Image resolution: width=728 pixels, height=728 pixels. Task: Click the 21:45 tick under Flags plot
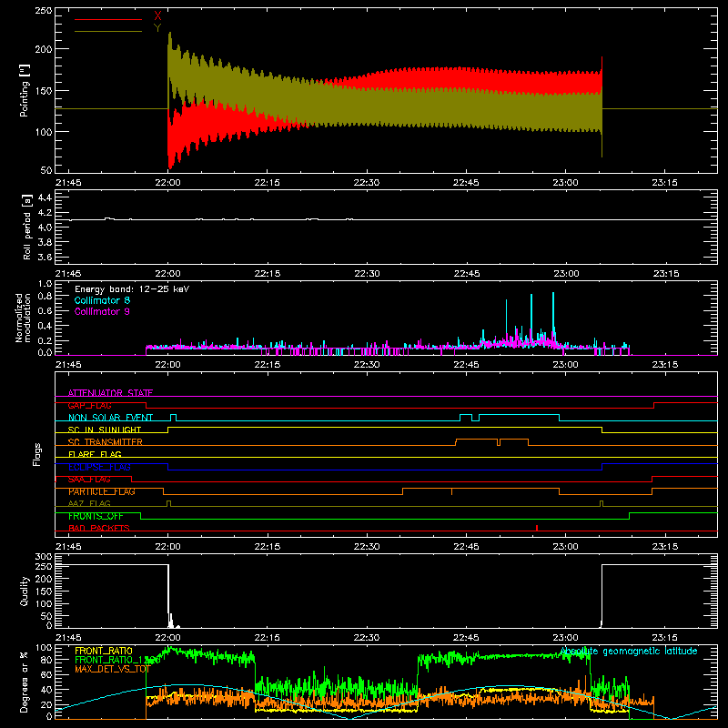[68, 547]
